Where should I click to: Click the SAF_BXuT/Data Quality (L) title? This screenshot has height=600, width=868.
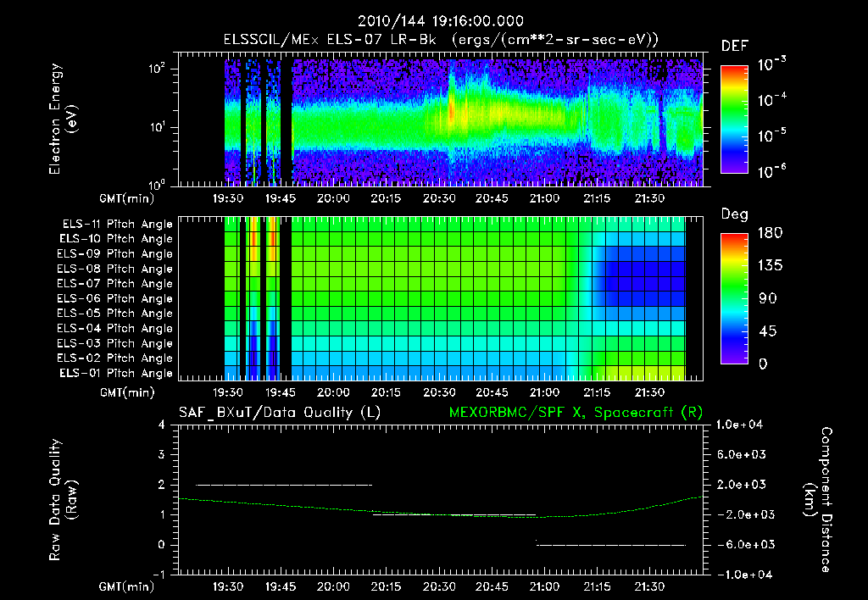[x=280, y=413]
